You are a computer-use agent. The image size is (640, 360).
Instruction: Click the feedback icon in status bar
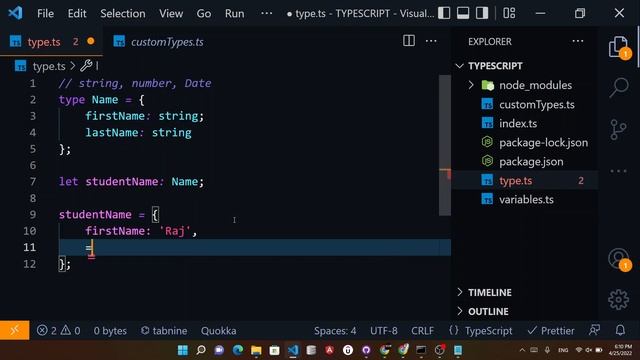(x=595, y=330)
